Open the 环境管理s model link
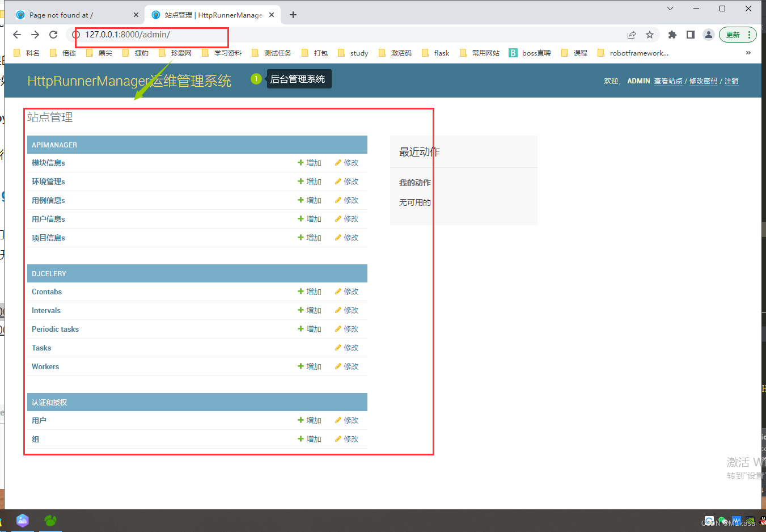766x532 pixels. click(48, 181)
